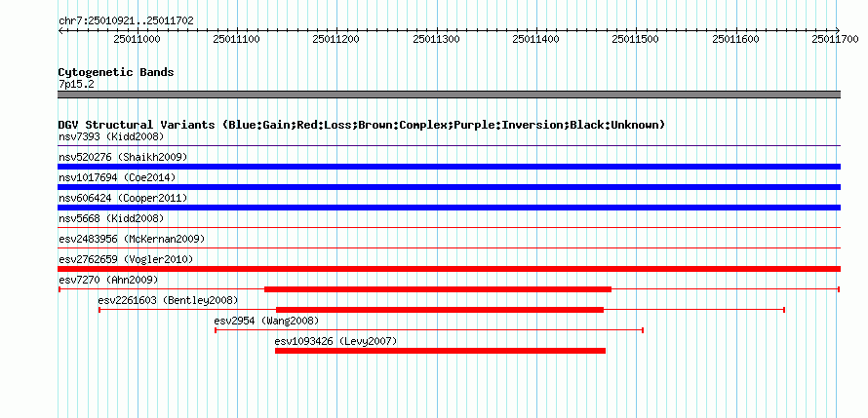
Task: Open variant nsv606424 (Cooper2011) label
Action: pos(123,198)
